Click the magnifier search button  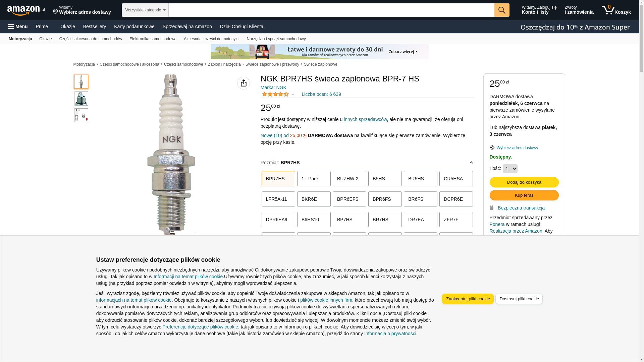[501, 10]
